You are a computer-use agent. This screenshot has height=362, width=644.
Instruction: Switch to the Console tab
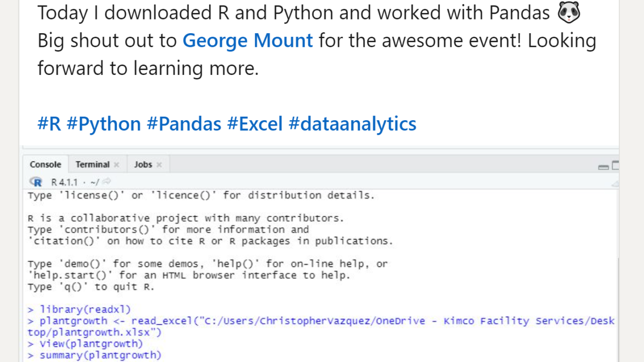coord(45,164)
